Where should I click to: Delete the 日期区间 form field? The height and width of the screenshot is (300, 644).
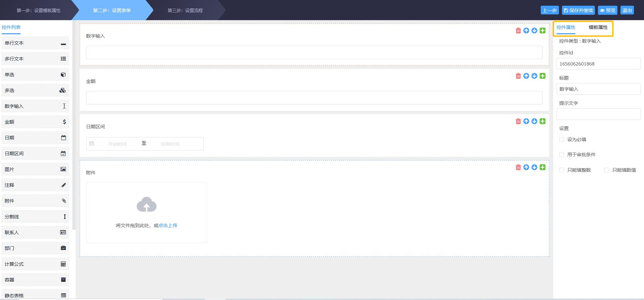518,121
